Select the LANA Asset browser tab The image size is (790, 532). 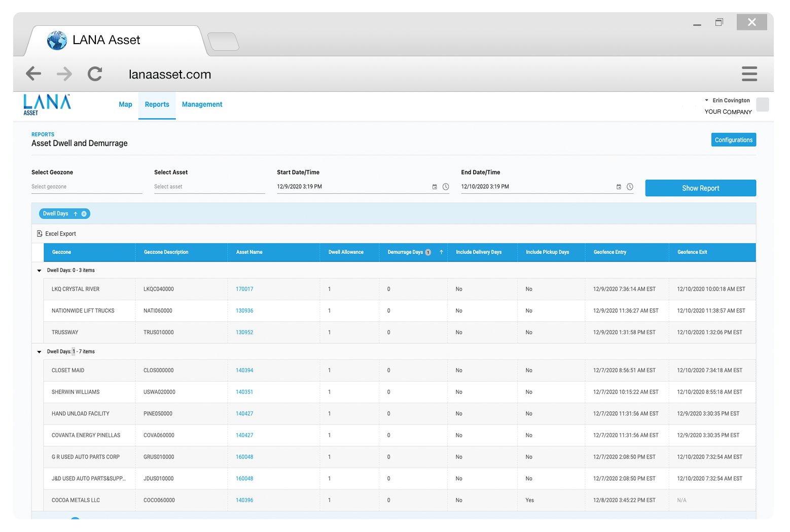click(117, 40)
